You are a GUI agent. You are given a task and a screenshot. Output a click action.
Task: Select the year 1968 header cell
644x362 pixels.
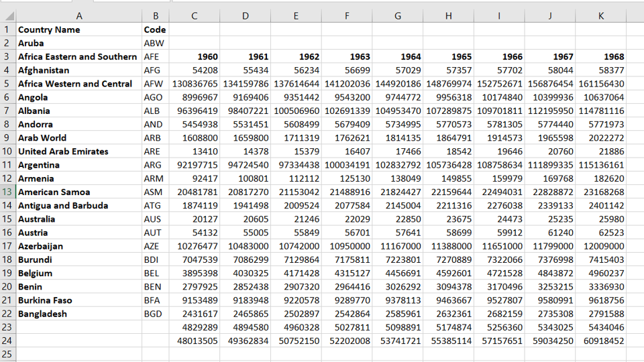[x=601, y=56]
